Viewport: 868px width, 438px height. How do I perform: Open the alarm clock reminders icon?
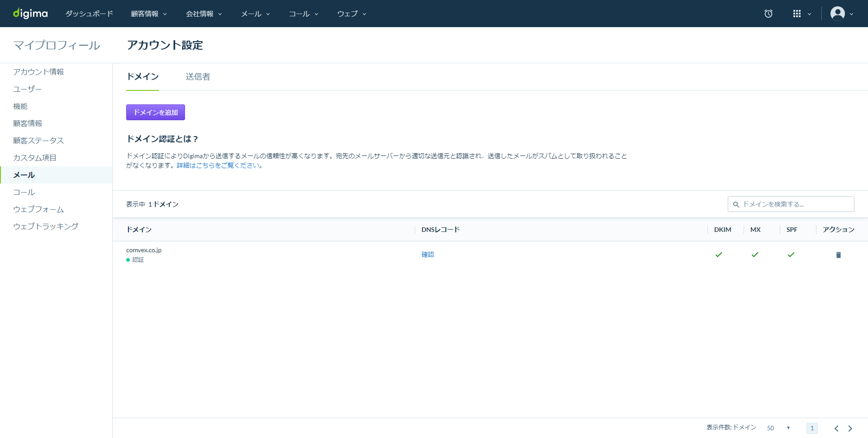pos(768,14)
